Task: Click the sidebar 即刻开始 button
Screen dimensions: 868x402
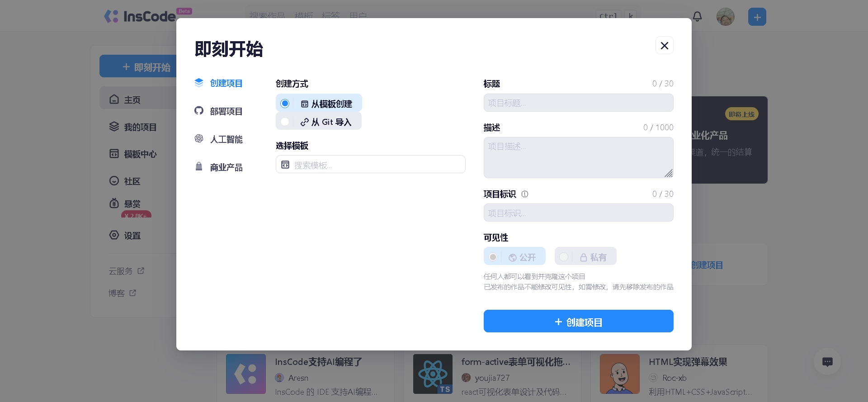Action: click(138, 66)
